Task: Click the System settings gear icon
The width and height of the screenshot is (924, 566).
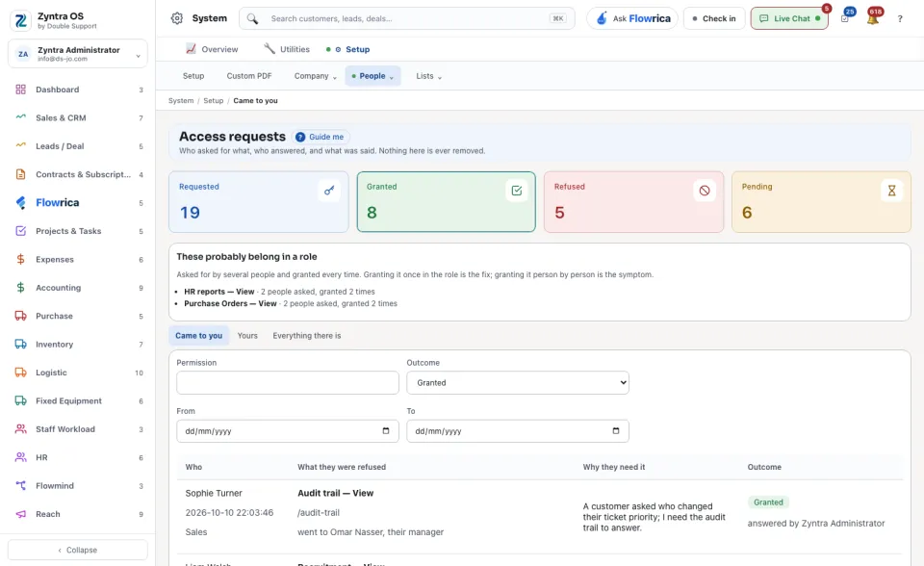Action: tap(177, 18)
